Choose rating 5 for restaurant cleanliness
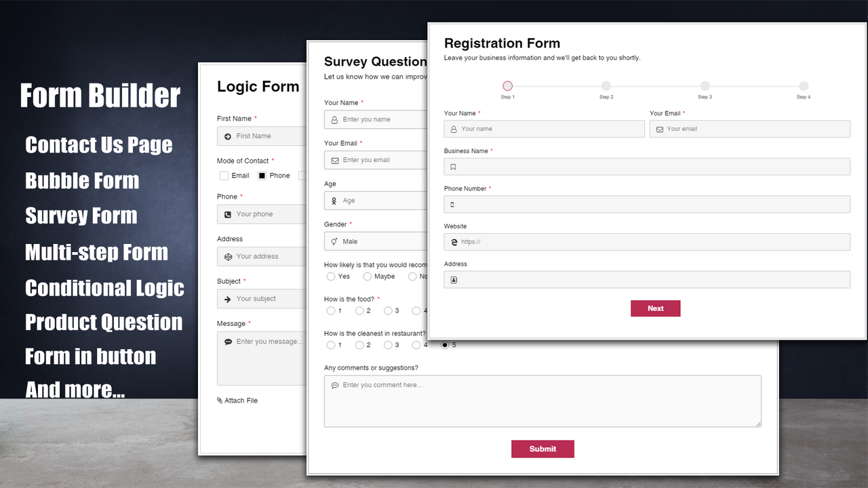The height and width of the screenshot is (488, 868). tap(445, 345)
